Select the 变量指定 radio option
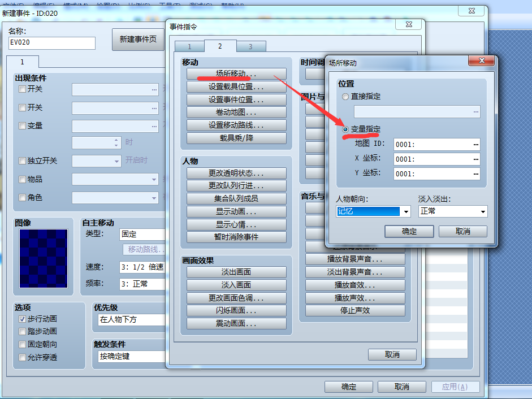This screenshot has width=532, height=399. pos(345,129)
